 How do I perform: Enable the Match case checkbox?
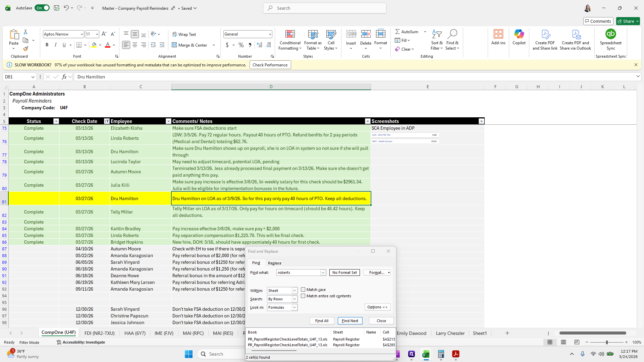coord(303,290)
